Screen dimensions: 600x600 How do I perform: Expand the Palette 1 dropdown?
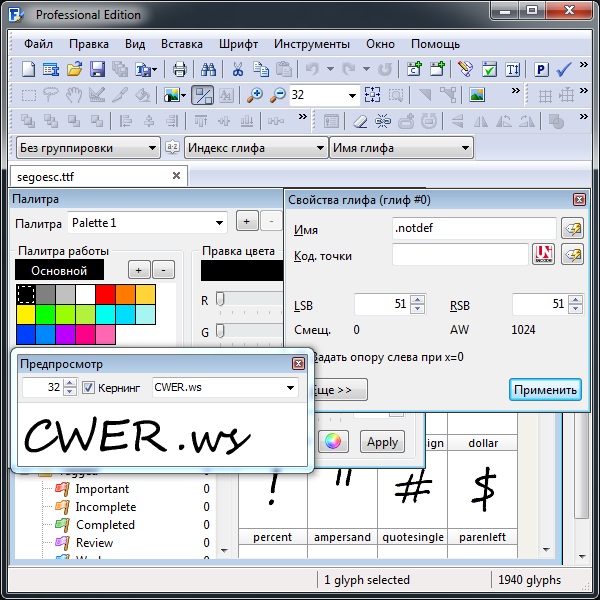coord(148,222)
